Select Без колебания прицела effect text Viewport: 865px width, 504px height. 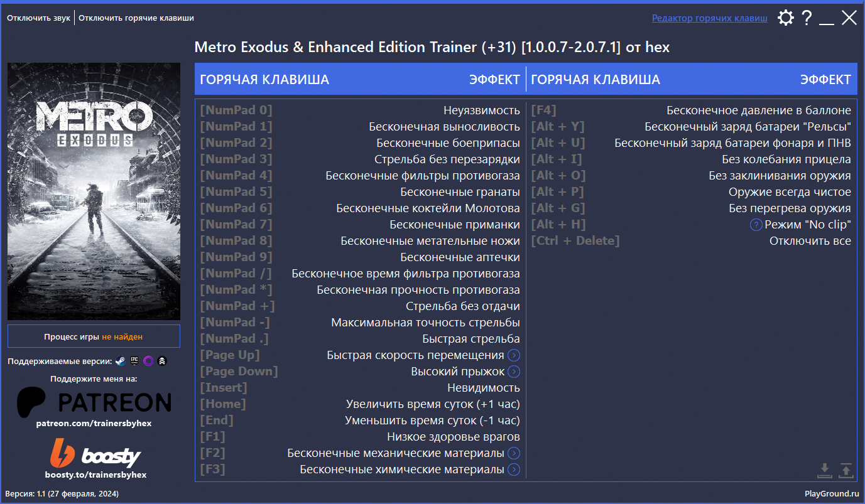point(786,159)
